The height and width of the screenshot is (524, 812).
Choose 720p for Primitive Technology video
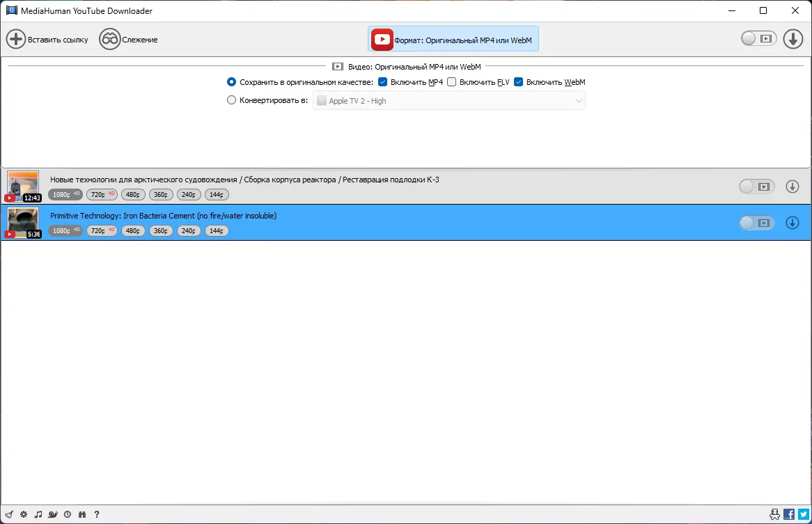click(x=102, y=231)
